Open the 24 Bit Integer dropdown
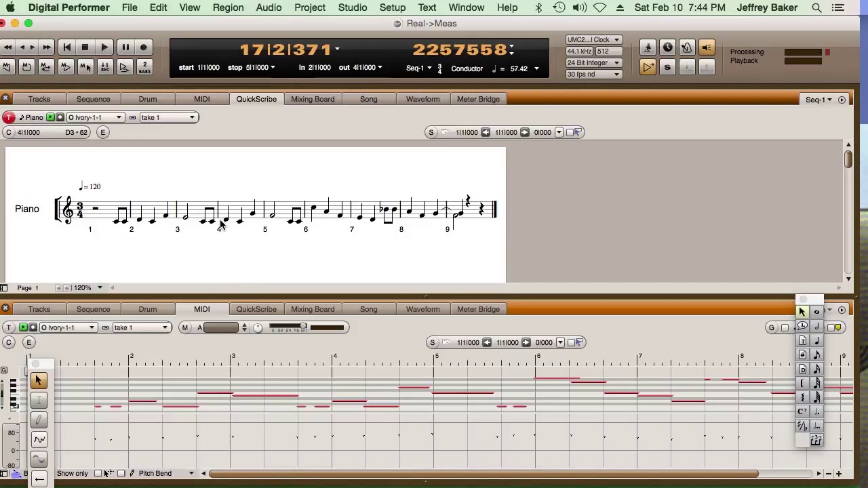The image size is (868, 488). [593, 62]
